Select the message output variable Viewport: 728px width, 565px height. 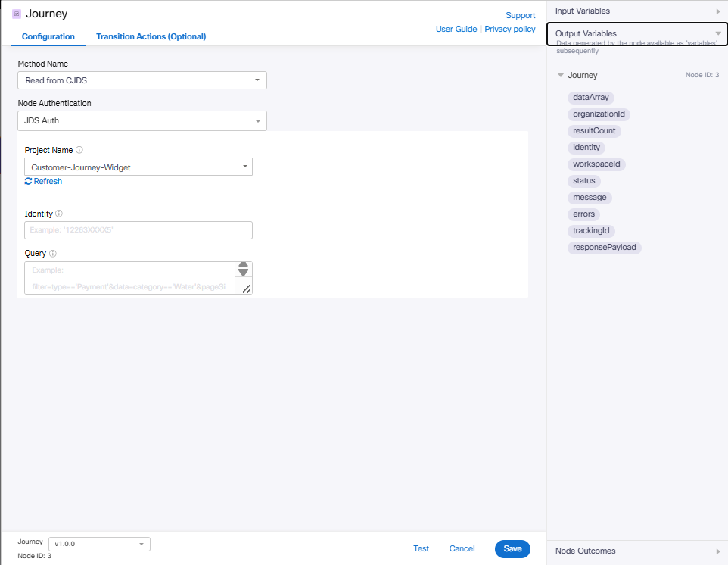[x=590, y=198]
